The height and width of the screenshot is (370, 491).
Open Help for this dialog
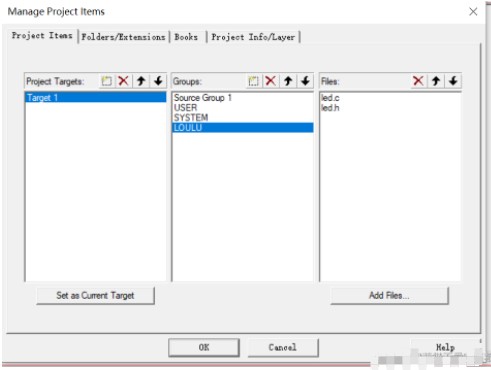(445, 347)
